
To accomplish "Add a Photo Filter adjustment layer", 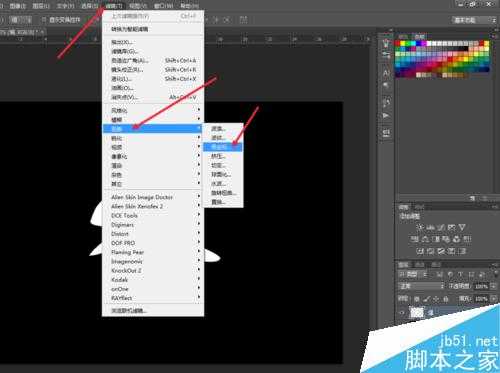I will coord(446,239).
